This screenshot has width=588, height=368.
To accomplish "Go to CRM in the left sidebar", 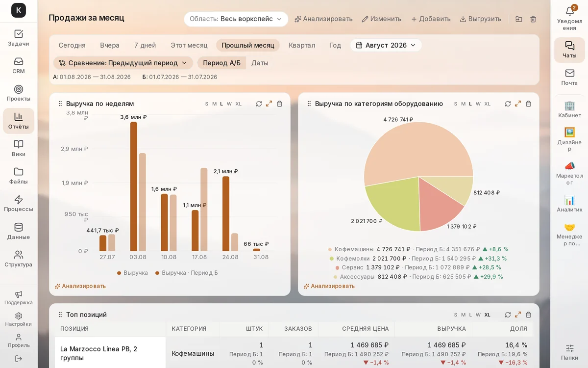I will tap(19, 65).
